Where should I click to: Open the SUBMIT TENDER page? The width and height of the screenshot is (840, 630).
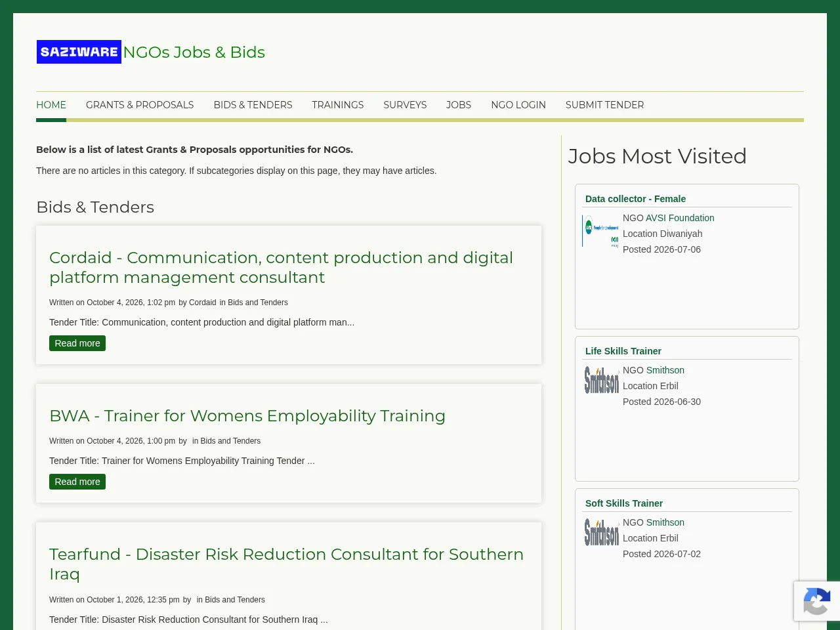click(x=604, y=105)
